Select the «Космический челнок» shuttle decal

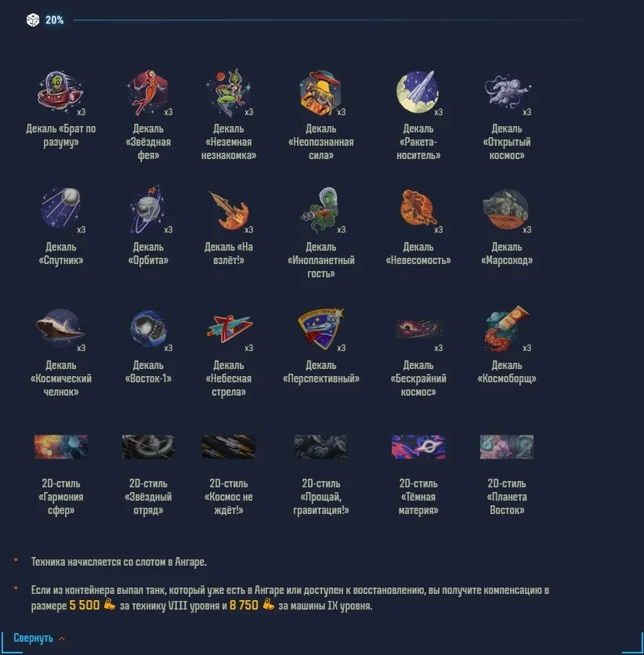pos(60,328)
